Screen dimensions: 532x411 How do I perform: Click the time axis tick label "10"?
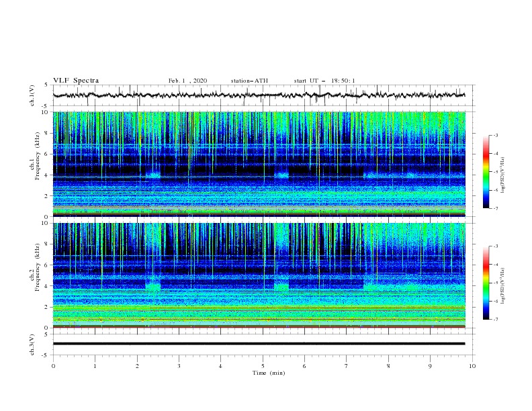(x=472, y=366)
